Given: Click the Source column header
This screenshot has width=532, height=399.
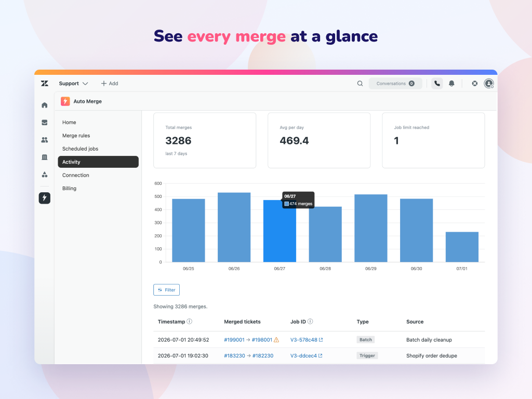Looking at the screenshot, I should [x=415, y=322].
